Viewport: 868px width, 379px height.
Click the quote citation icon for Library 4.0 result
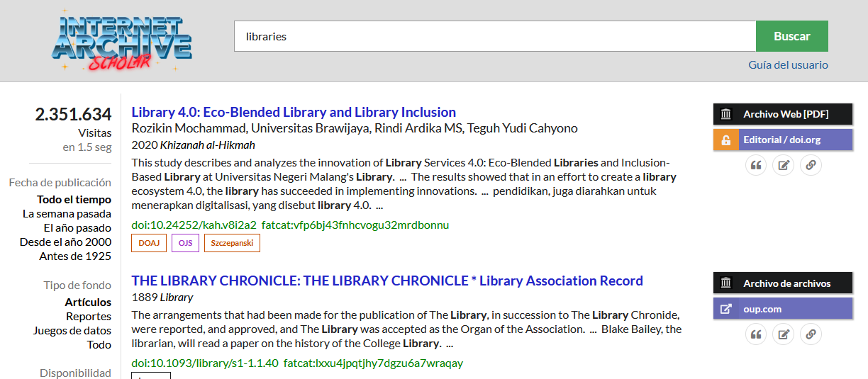point(756,165)
